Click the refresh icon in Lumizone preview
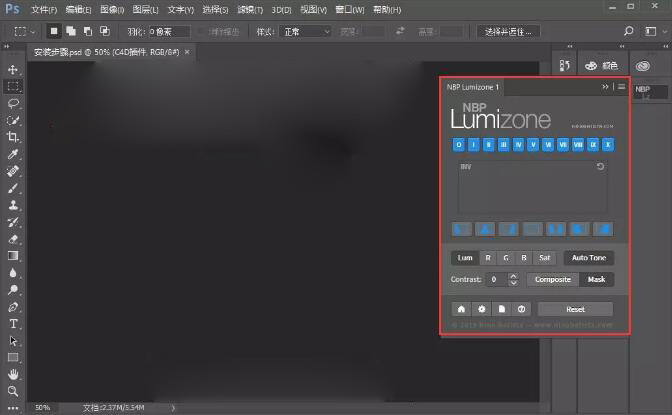The width and height of the screenshot is (672, 415). (x=600, y=166)
